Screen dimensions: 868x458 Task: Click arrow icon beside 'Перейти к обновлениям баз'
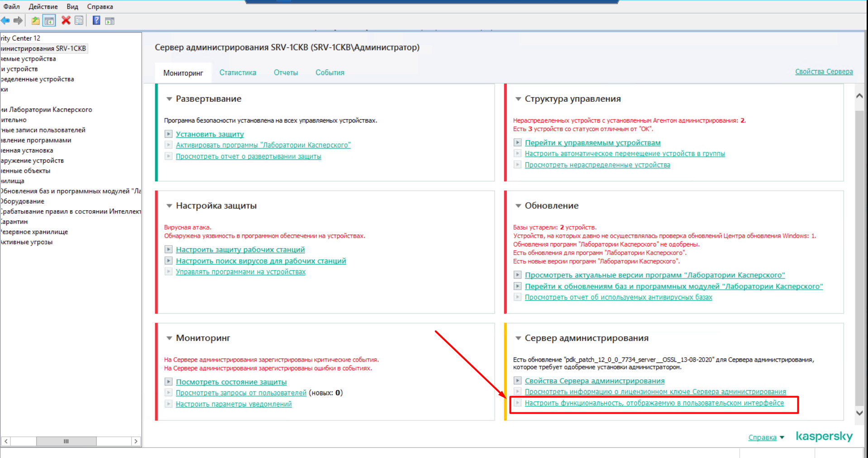click(x=517, y=286)
